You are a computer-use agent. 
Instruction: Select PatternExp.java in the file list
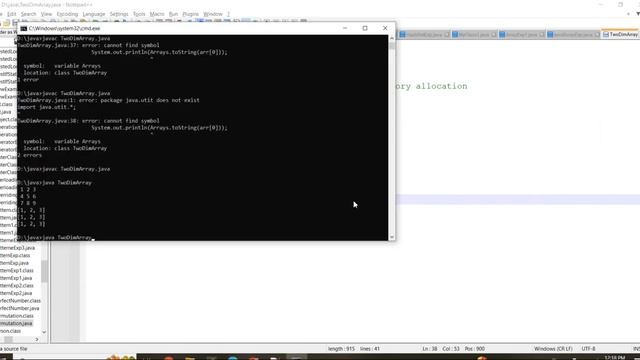pos(14,263)
